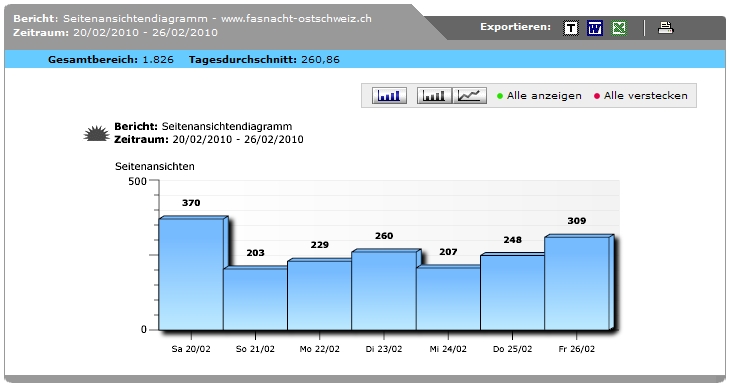Click the Gesamtbereich value 1.826
The width and height of the screenshot is (730, 387).
point(158,60)
